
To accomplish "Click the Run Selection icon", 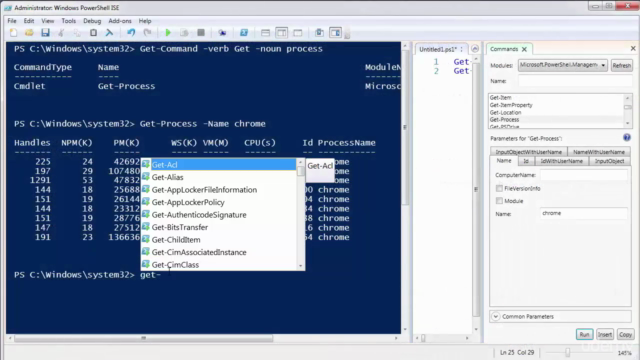I will (x=184, y=33).
